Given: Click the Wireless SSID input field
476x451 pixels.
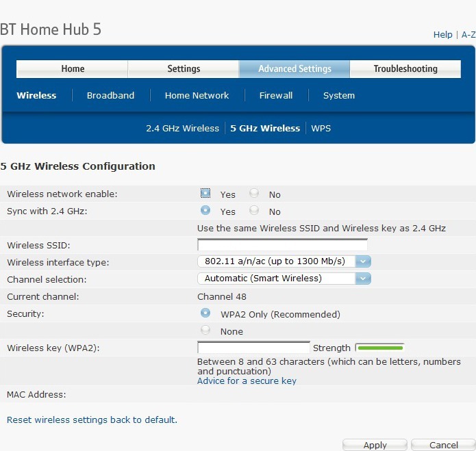Looking at the screenshot, I should [x=282, y=244].
